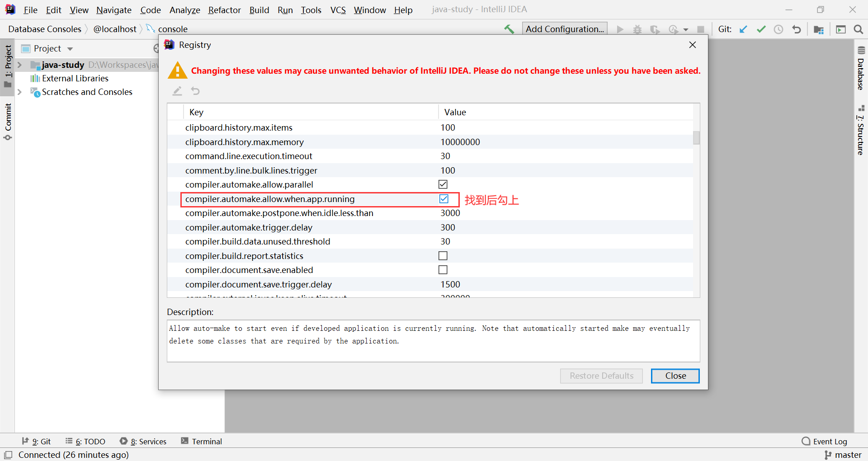Click the Profiler run icon
868x461 pixels.
click(x=673, y=29)
